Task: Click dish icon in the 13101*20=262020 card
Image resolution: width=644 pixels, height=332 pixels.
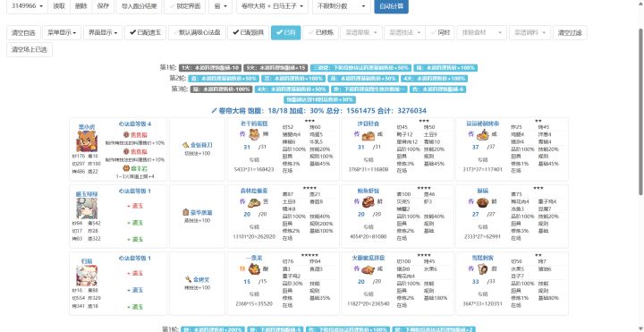Action: 254,201
